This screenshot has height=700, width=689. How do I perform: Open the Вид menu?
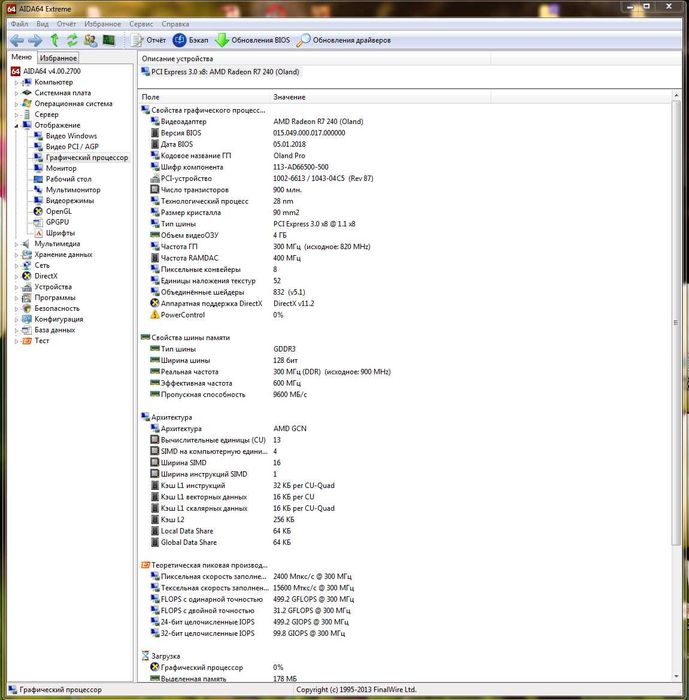click(42, 24)
